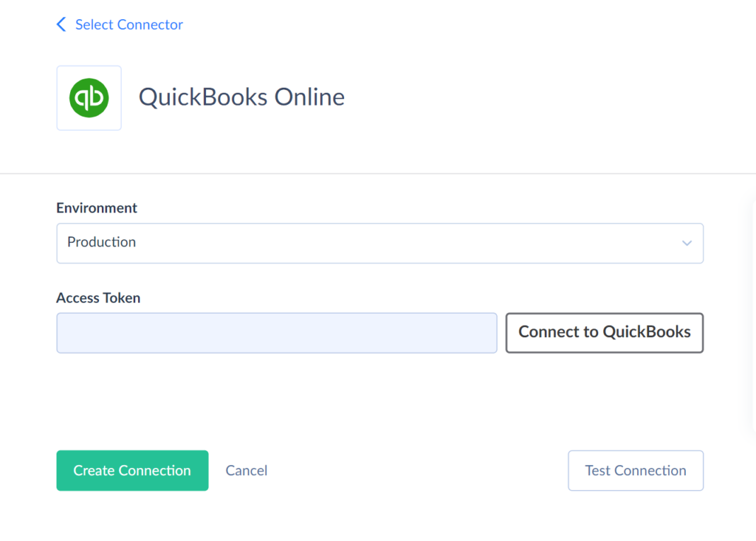
Task: Click the horizontal divider below the header
Action: pos(378,173)
